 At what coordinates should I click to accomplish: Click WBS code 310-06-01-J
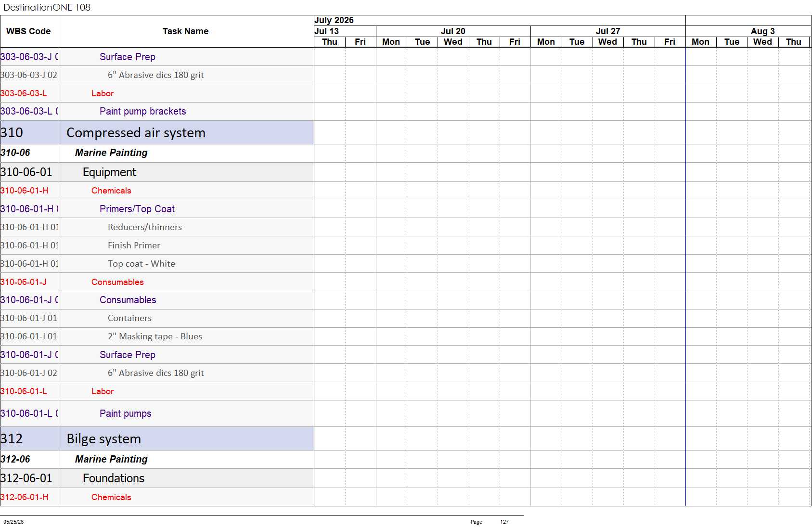tap(24, 282)
